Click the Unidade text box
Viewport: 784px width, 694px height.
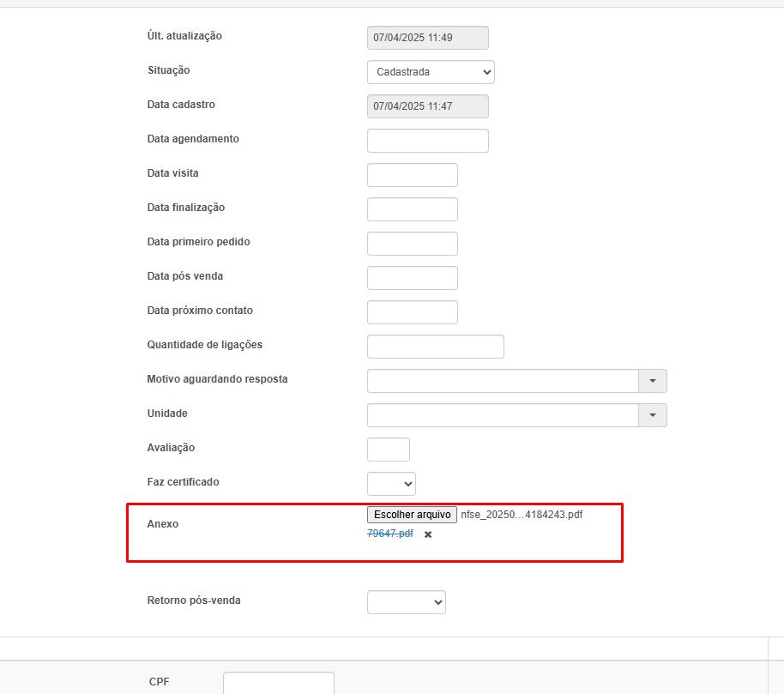click(503, 415)
